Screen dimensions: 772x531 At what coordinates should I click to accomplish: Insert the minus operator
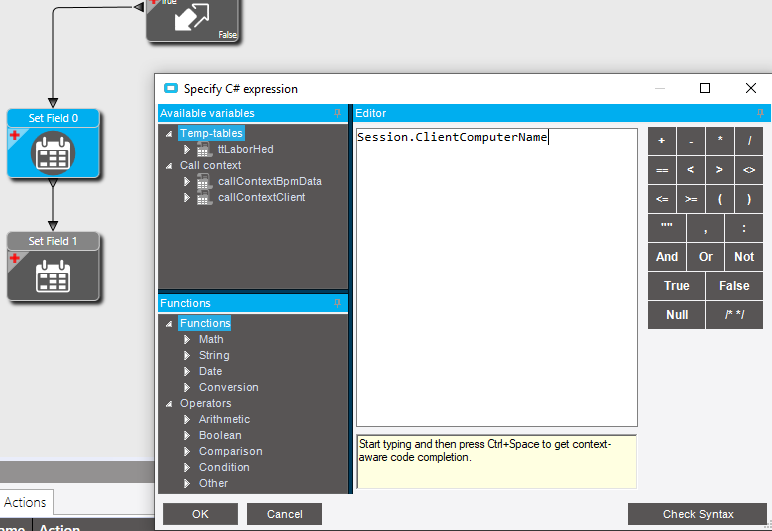tap(691, 141)
